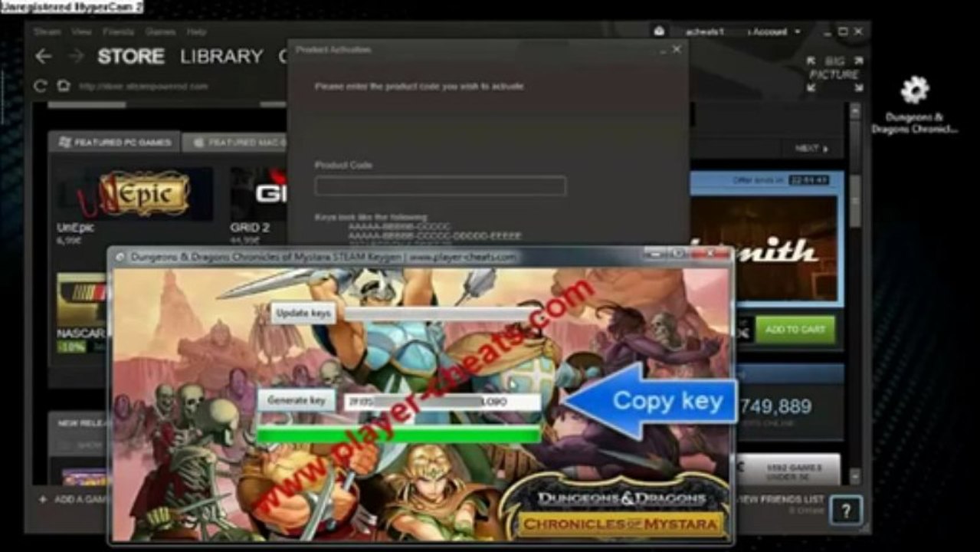The width and height of the screenshot is (980, 552).
Task: Click Steam's forward navigation arrow
Action: 75,57
